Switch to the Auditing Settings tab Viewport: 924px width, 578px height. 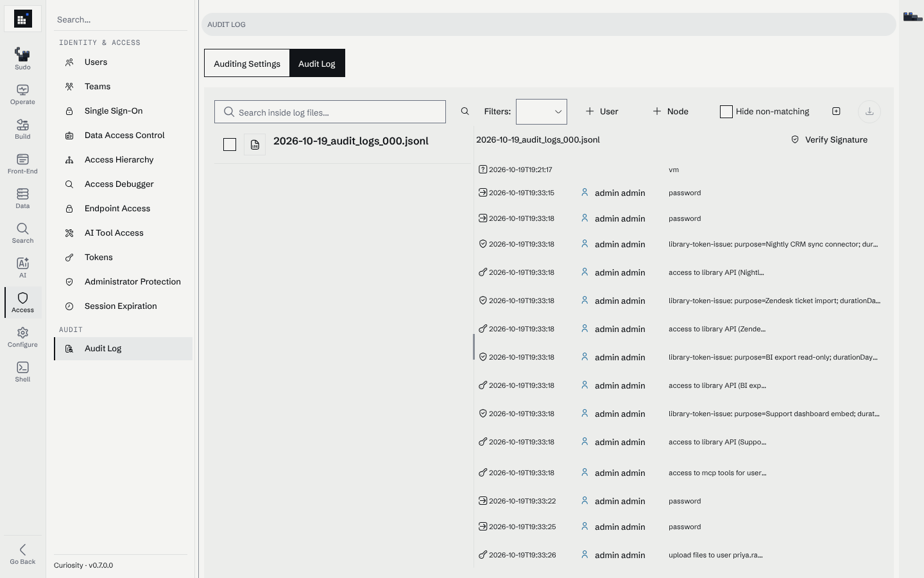tap(247, 63)
